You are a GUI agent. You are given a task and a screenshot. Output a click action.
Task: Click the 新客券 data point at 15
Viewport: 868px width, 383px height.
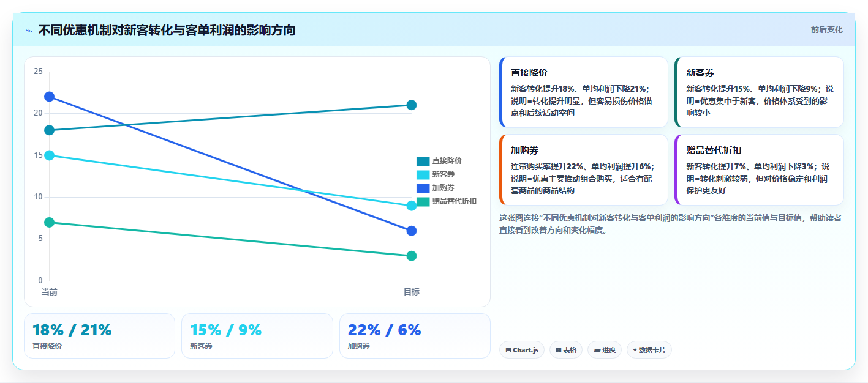tap(49, 155)
